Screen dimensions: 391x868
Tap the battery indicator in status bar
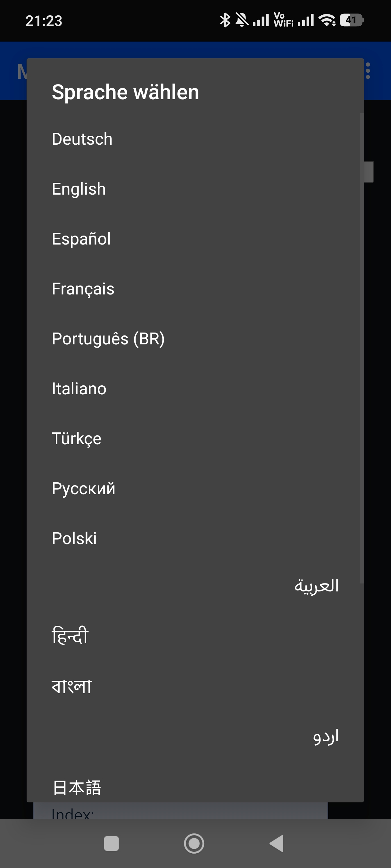[x=351, y=20]
